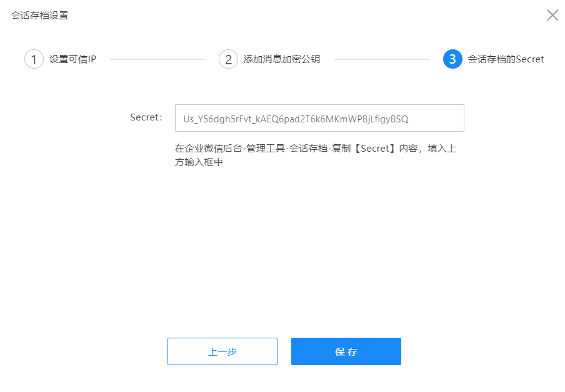Click the 会话存档设置 dialog title
The height and width of the screenshot is (392, 565).
coord(39,16)
